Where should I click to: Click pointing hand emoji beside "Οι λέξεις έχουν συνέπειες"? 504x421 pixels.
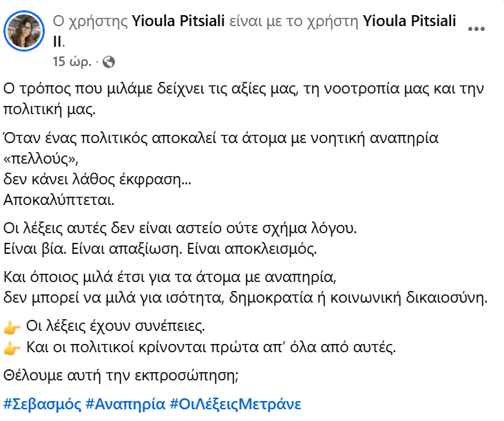click(12, 326)
